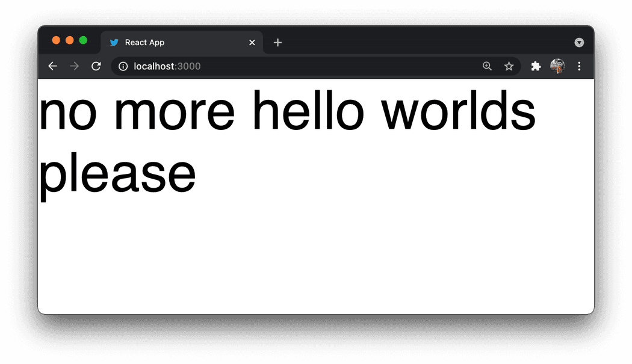The height and width of the screenshot is (364, 632).
Task: Select the Twitter favicon on the React App tab
Action: click(x=114, y=42)
